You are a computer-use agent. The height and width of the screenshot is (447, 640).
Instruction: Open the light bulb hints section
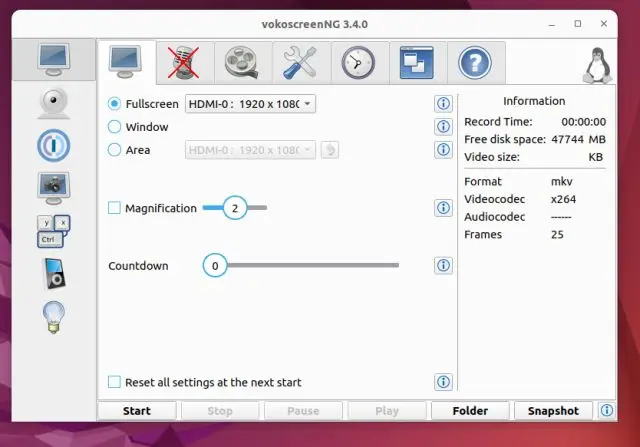coord(53,317)
